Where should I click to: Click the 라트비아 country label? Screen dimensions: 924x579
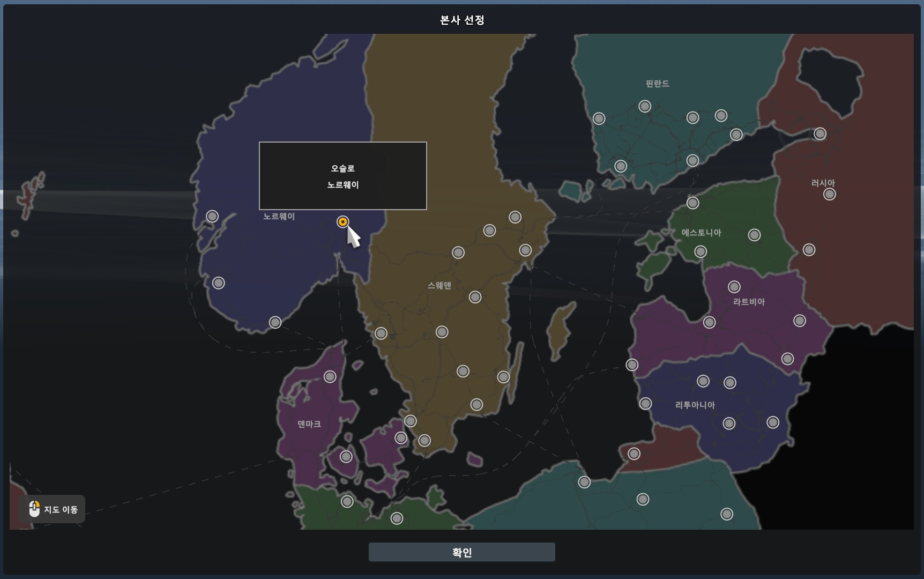(x=749, y=302)
